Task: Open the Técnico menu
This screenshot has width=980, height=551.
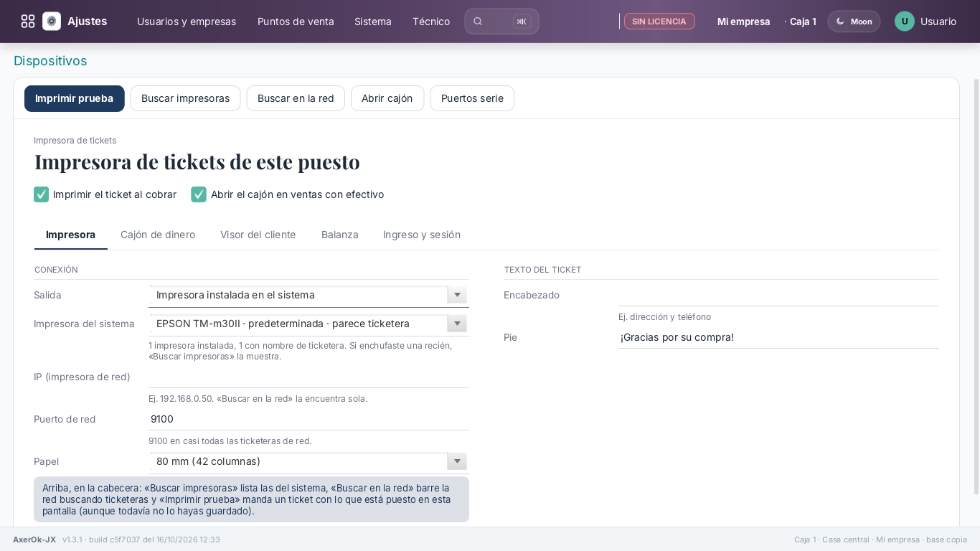Action: 431,22
